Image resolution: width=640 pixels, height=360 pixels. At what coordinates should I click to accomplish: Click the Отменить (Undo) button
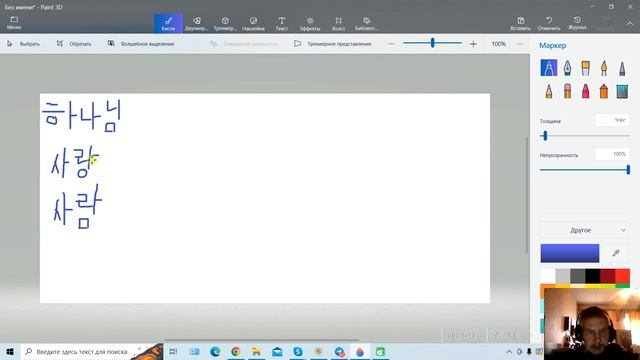549,24
